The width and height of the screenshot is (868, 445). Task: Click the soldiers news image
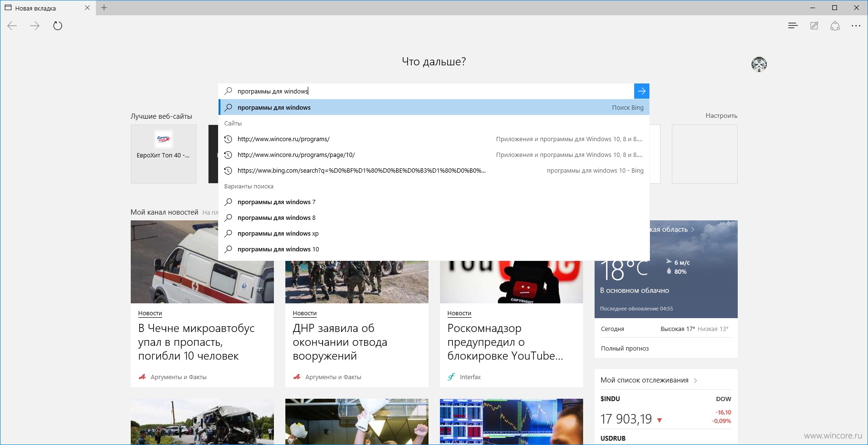(357, 282)
